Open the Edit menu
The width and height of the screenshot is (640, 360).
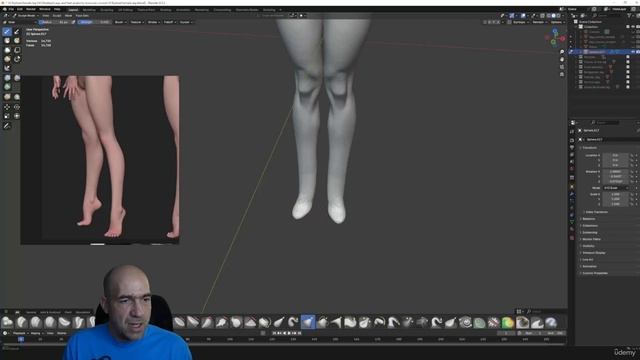click(20, 9)
